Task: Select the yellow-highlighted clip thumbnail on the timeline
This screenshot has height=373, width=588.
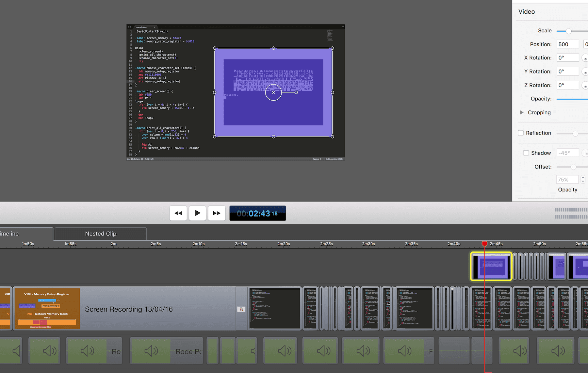Action: (491, 266)
